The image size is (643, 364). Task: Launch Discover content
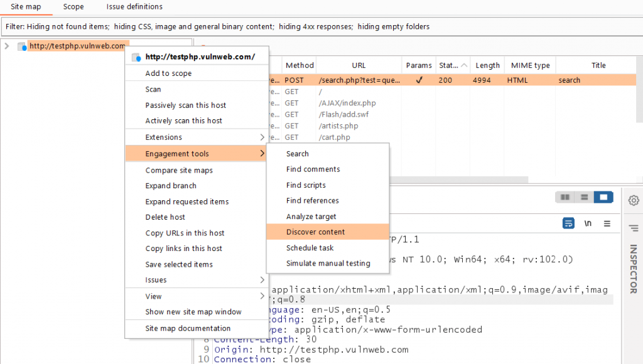tap(328, 232)
